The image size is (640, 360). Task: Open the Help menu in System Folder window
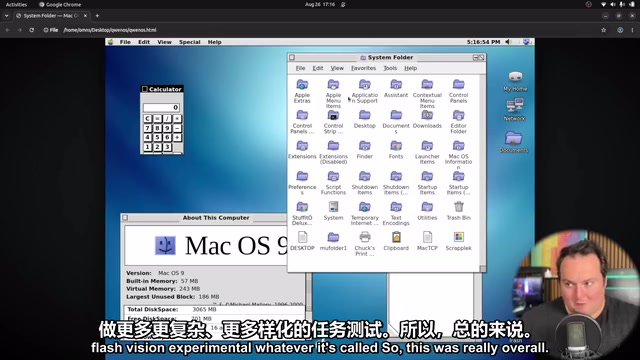pyautogui.click(x=411, y=68)
